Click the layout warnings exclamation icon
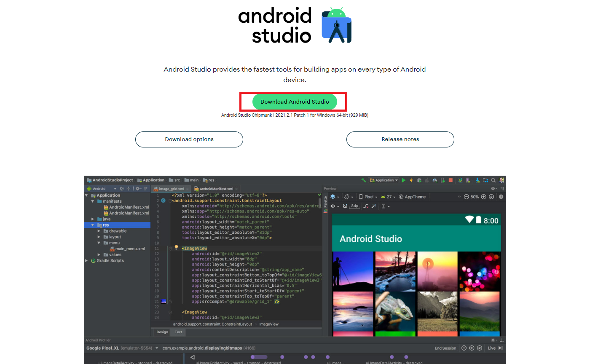Image resolution: width=590 pixels, height=364 pixels. click(501, 197)
